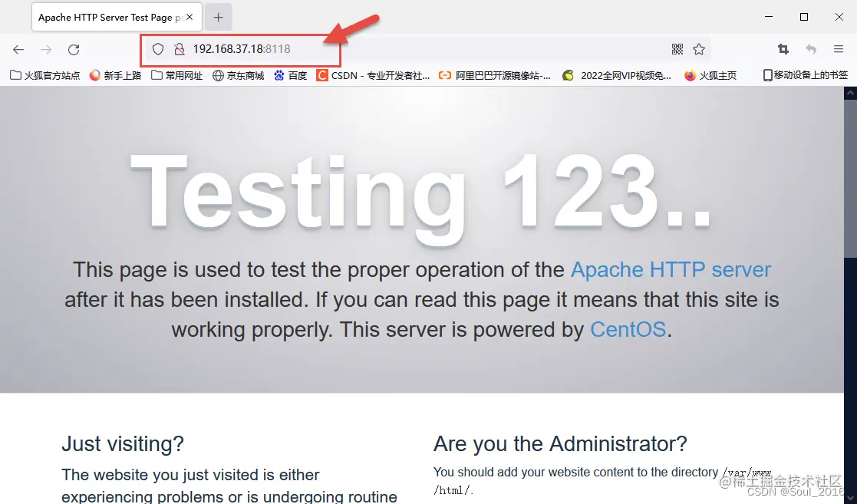Open the QR code icon in address bar
The image size is (857, 504).
coord(677,49)
